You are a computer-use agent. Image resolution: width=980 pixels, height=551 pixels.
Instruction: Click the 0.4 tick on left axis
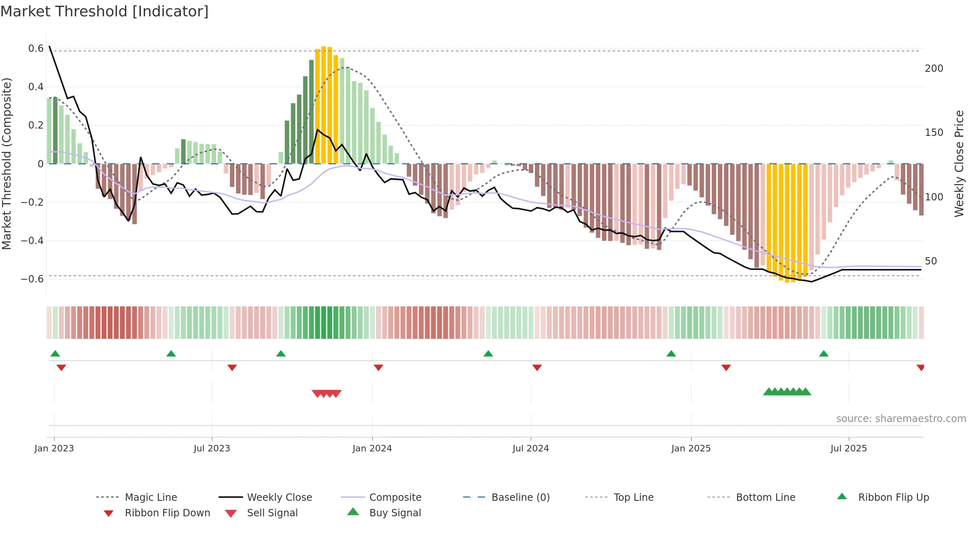36,87
